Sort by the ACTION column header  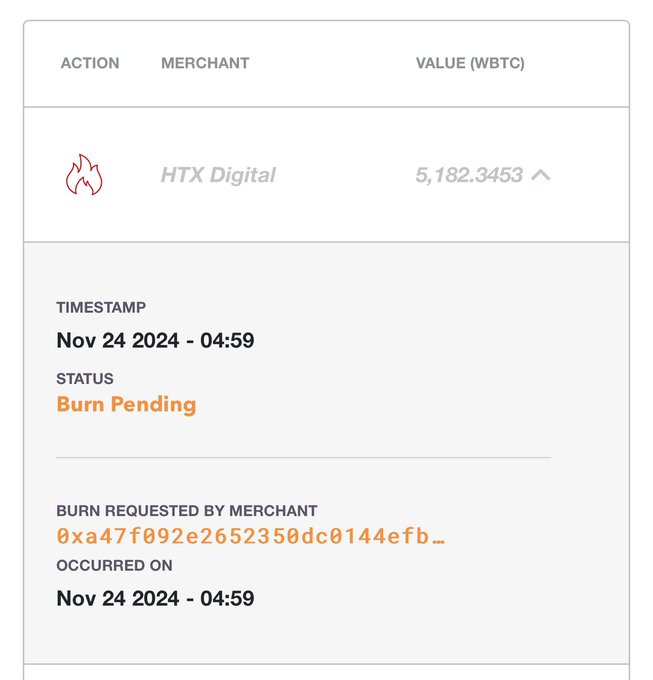pyautogui.click(x=90, y=63)
